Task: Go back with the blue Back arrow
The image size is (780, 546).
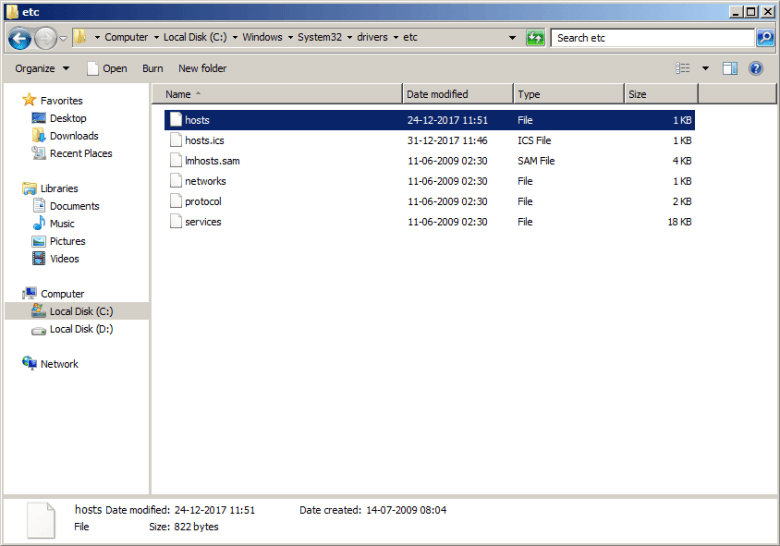Action: click(20, 38)
